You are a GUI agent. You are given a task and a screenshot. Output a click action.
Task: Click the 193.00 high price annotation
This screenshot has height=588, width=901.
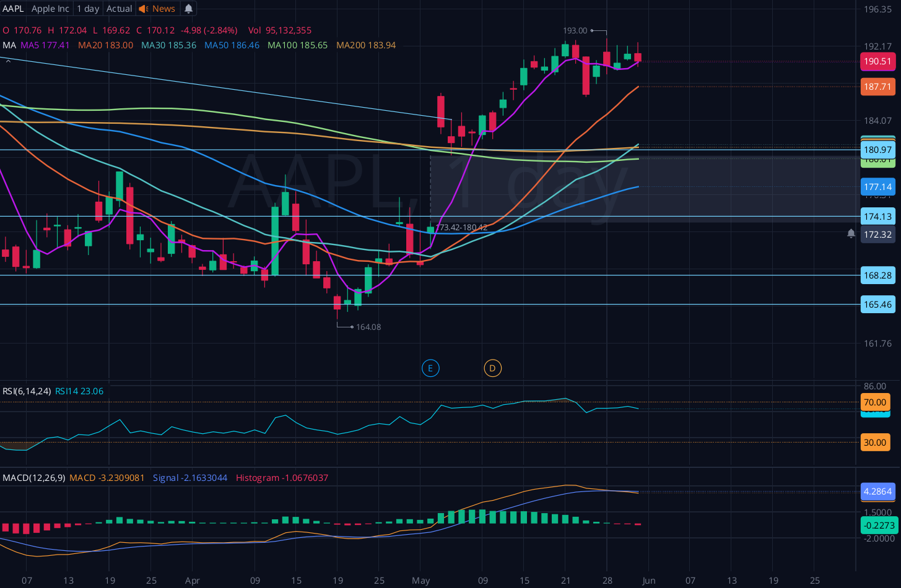click(575, 31)
